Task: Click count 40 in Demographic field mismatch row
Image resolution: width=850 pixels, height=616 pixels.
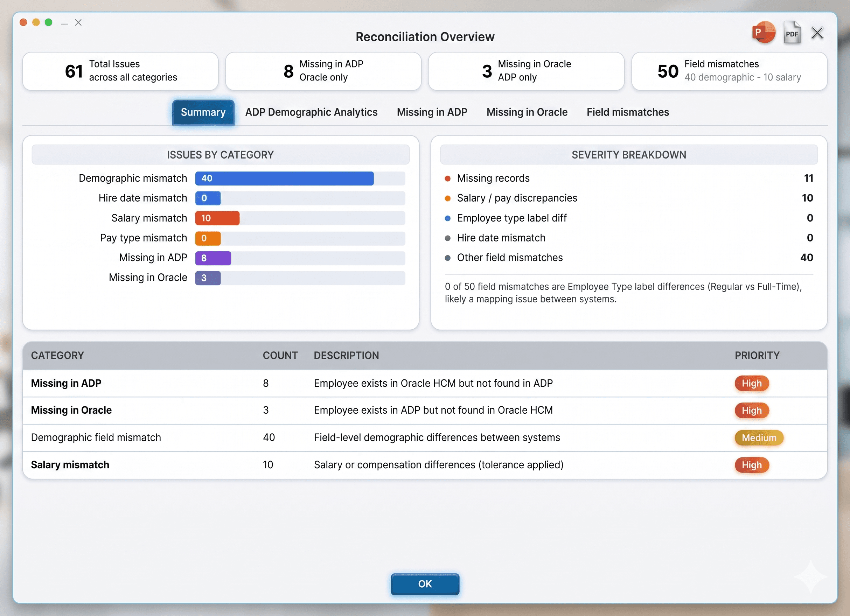Action: click(269, 437)
